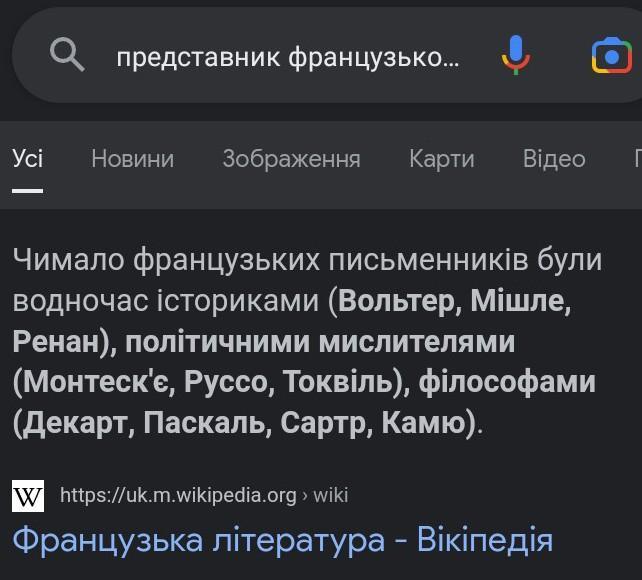
Task: Click the bold phrase політичними мислителями
Action: [321, 342]
